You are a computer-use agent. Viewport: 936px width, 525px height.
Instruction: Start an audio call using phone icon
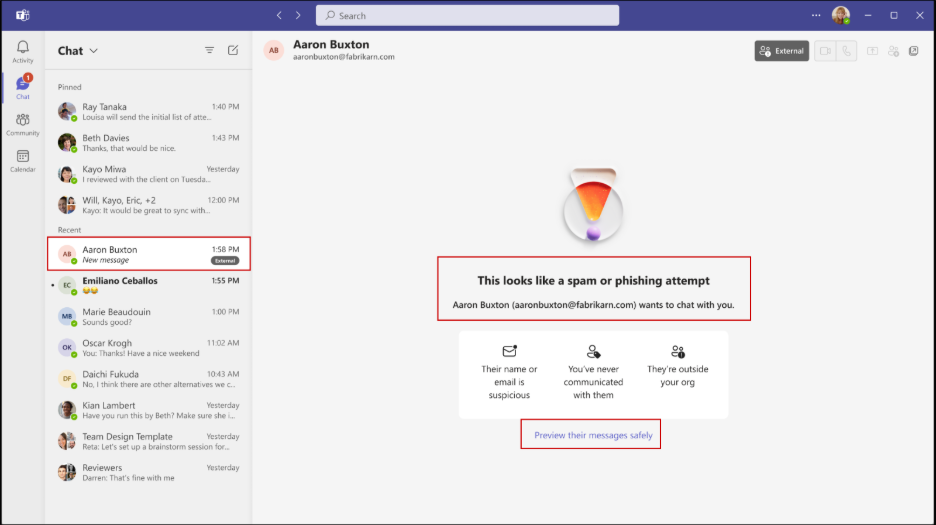[848, 51]
